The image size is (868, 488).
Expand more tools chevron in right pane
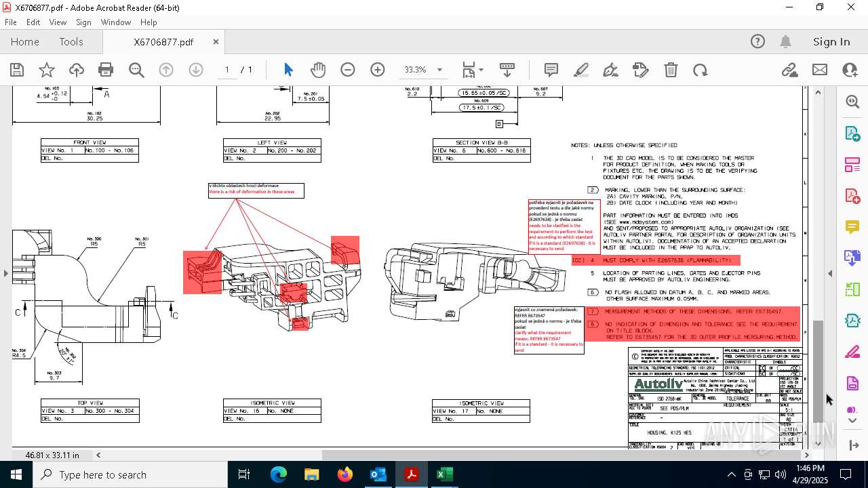click(853, 420)
